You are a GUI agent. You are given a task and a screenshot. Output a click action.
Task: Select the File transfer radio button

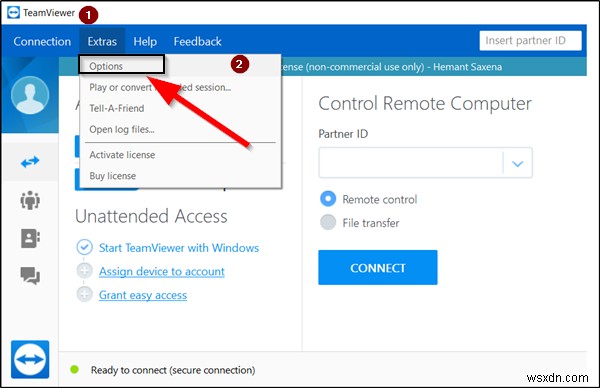coord(328,222)
